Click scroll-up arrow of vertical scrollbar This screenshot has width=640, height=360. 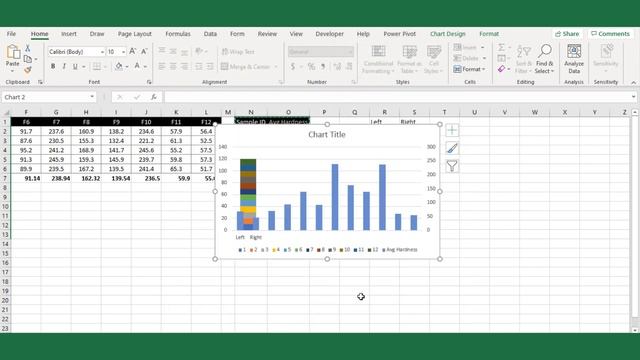(x=635, y=112)
